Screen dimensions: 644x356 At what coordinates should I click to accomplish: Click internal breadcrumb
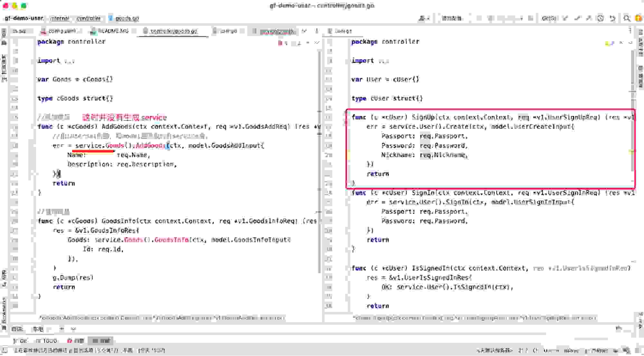tap(60, 18)
